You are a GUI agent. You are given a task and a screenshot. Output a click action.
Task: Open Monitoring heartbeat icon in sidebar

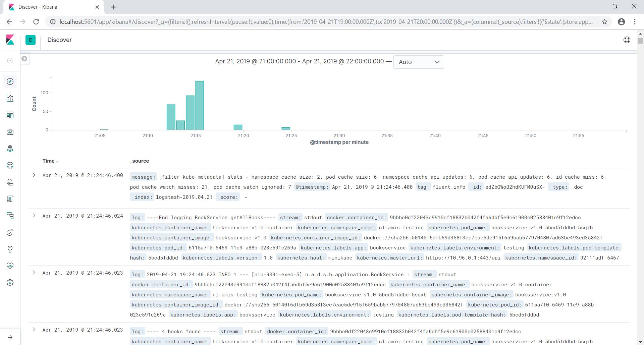[10, 266]
